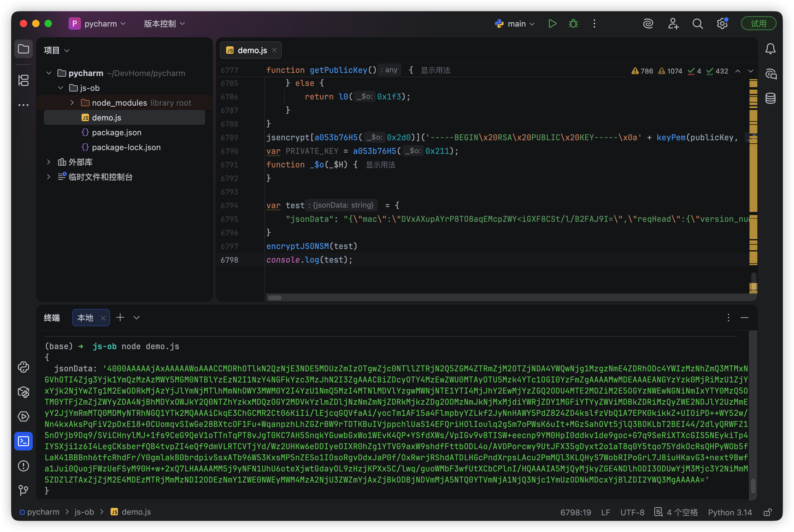
Task: Click the Run button in toolbar
Action: pyautogui.click(x=552, y=23)
